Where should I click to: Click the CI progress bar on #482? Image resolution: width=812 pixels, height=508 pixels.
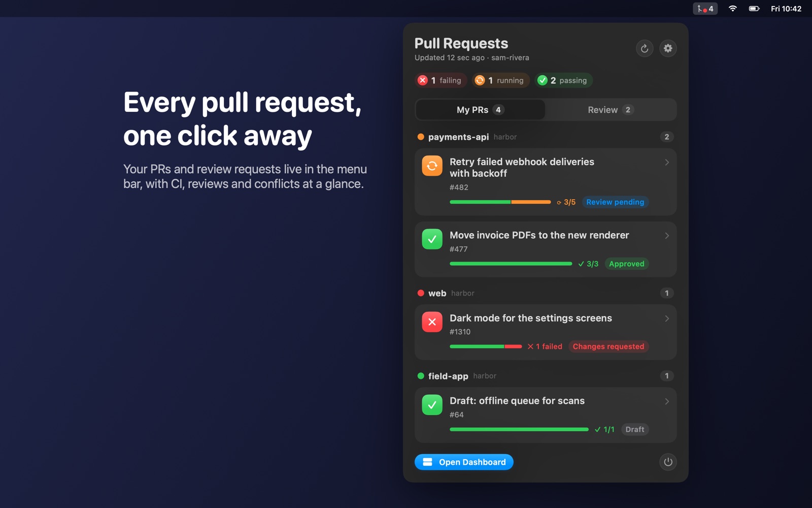[x=500, y=202]
